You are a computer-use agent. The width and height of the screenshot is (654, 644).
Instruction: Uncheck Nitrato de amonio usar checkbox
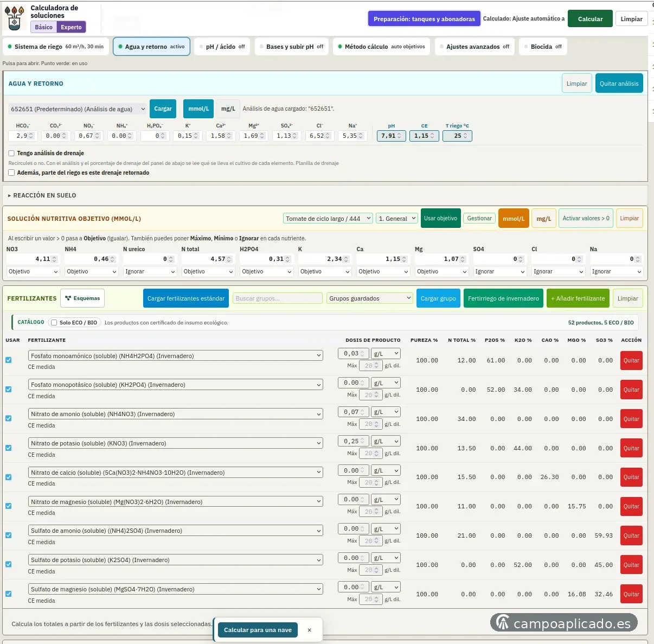pos(9,419)
